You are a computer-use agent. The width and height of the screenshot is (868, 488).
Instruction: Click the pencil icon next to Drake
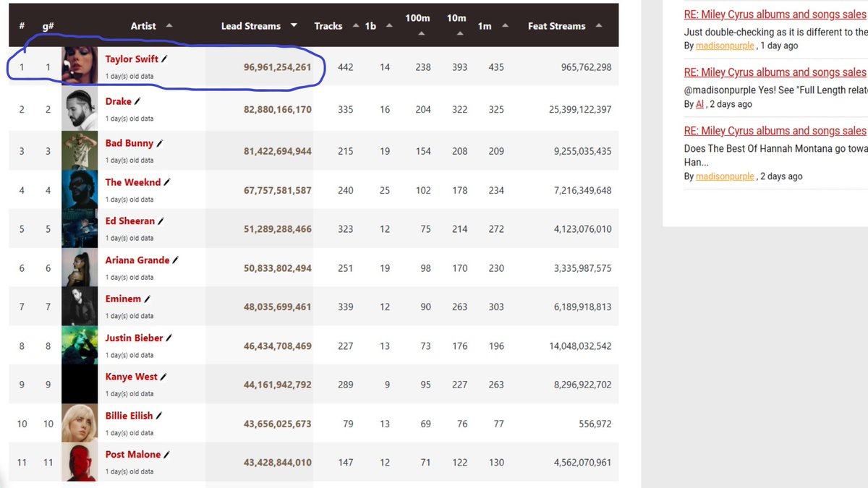(138, 101)
